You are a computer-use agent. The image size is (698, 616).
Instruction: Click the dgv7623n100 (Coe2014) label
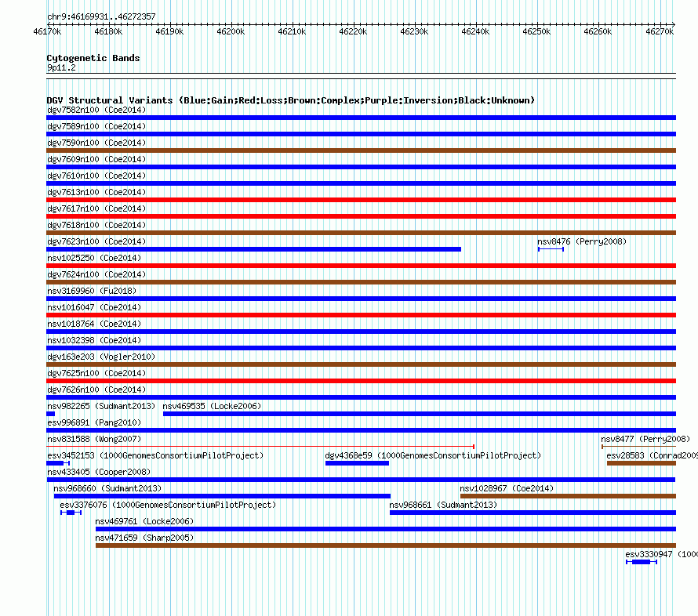pyautogui.click(x=96, y=241)
